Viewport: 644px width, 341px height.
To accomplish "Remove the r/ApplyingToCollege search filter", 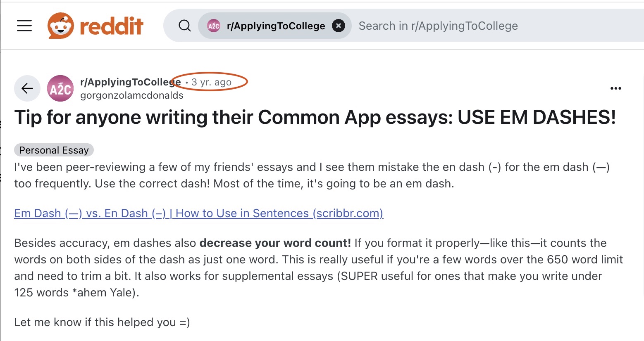I will [x=339, y=26].
